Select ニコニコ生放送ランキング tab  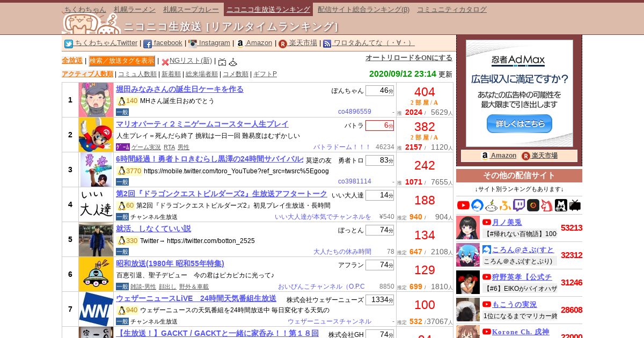point(268,9)
